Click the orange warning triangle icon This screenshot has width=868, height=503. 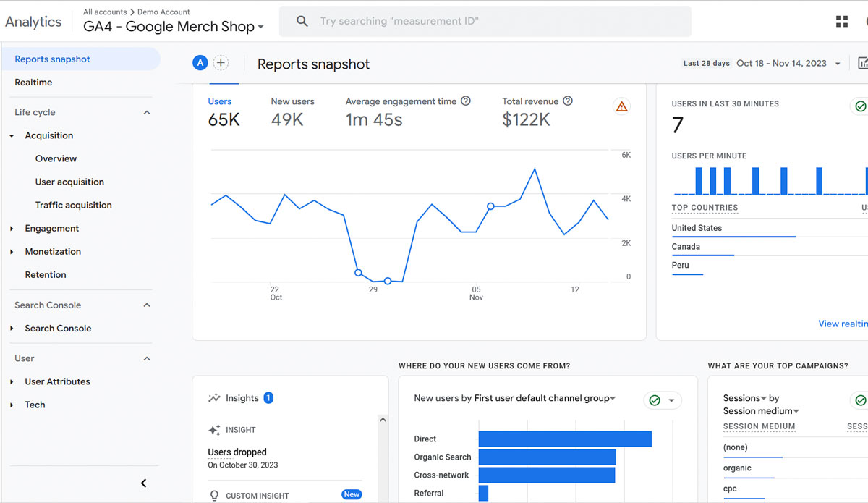pyautogui.click(x=621, y=106)
